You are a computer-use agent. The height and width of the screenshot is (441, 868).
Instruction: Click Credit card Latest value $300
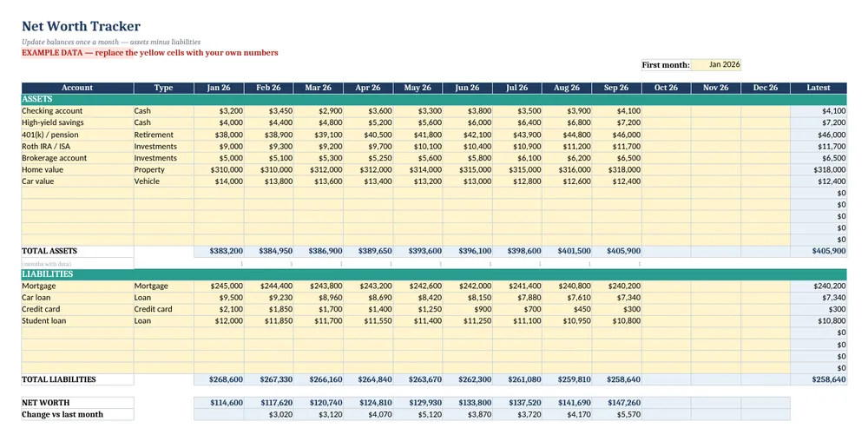pos(819,309)
